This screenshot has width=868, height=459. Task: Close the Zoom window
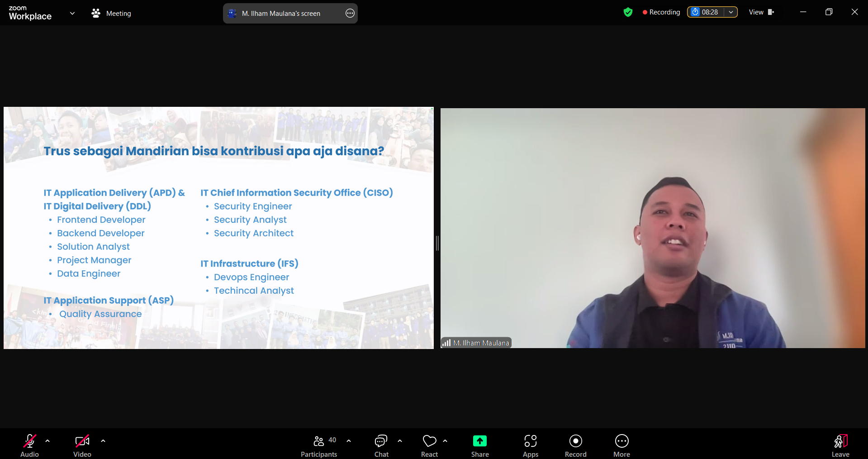click(854, 12)
